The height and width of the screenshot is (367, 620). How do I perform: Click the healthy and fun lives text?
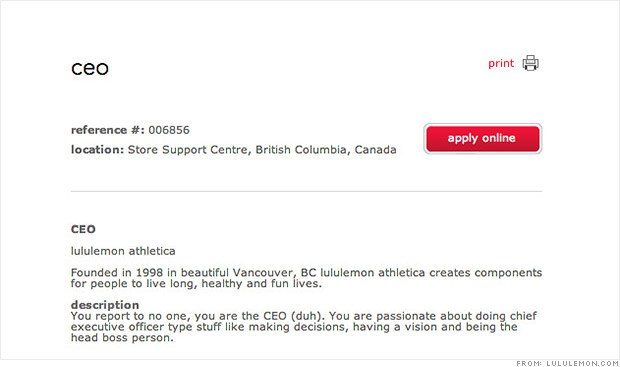(261, 284)
